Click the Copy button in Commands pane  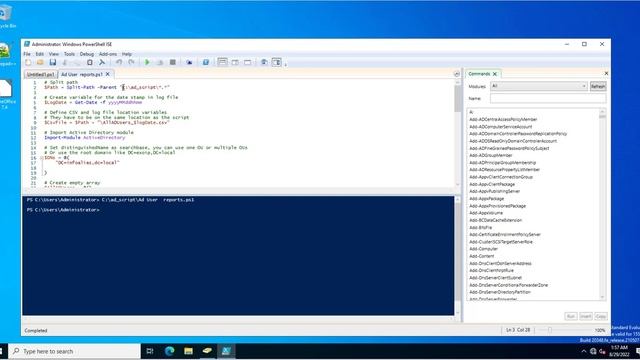[601, 316]
